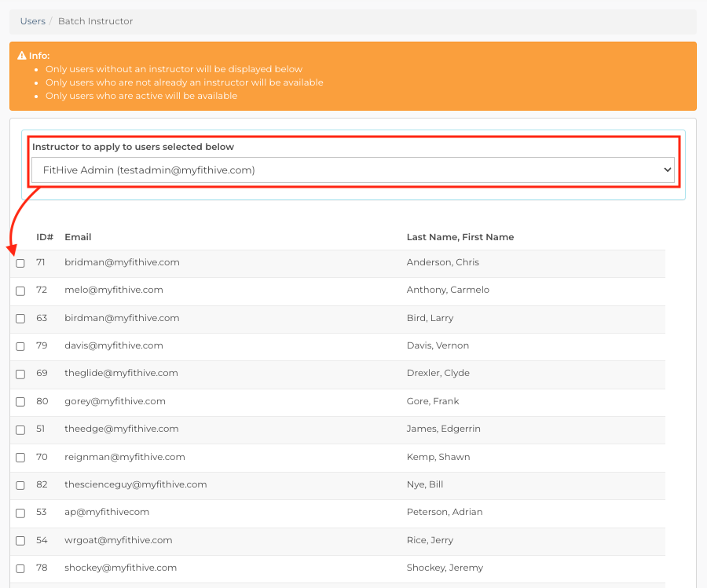This screenshot has height=588, width=707.
Task: Toggle checkbox for James, Edgerrin
Action: click(20, 430)
